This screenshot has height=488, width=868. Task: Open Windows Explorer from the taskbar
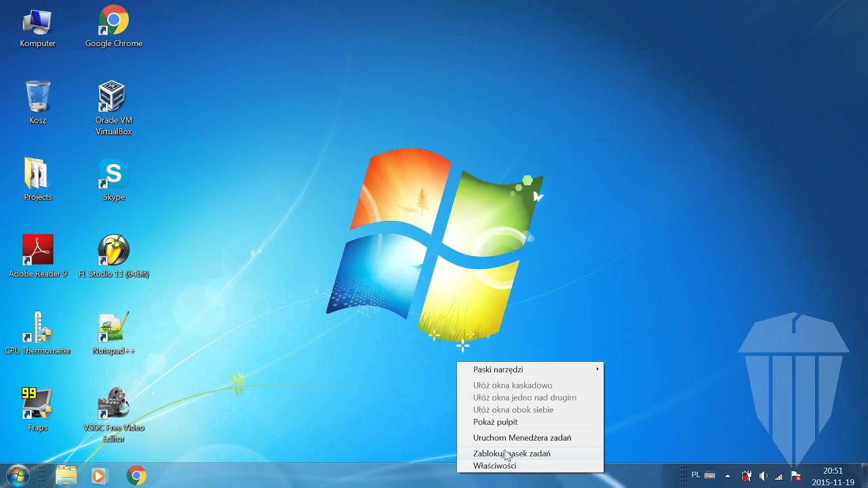point(66,475)
